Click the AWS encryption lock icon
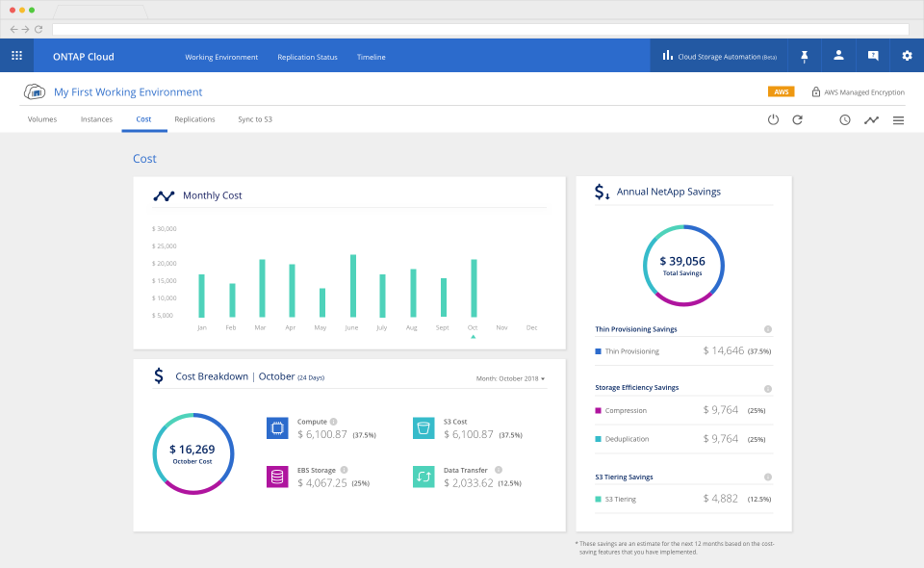Screen dimensions: 924x568 click(816, 91)
